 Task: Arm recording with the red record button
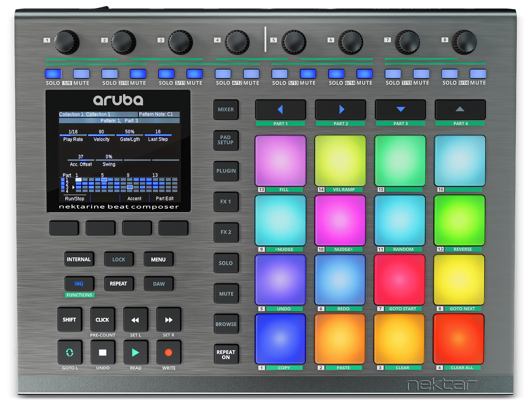click(x=169, y=352)
